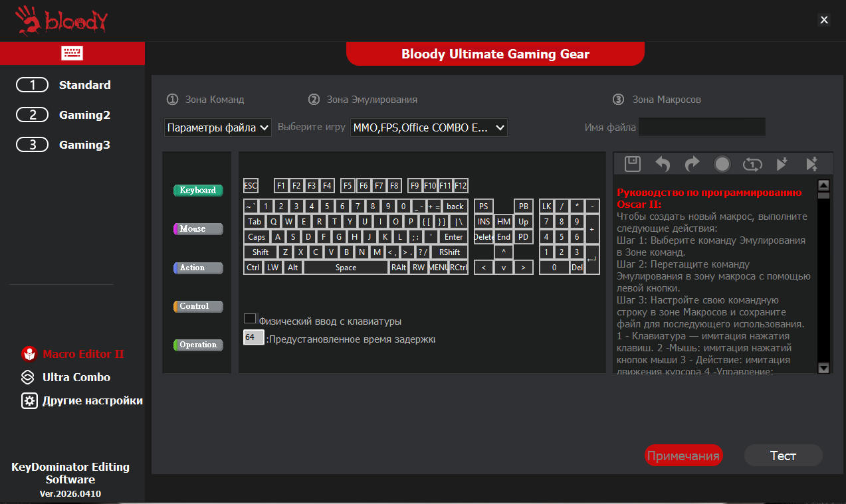Screen dimensions: 846x504
Task: Click the Bloody Ultimate Gaming Gear banner
Action: click(495, 54)
